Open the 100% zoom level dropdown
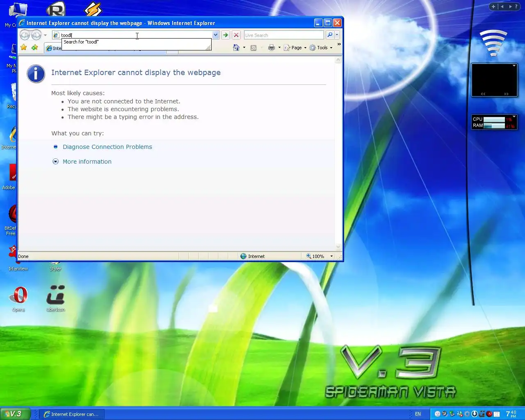525x420 pixels. point(331,256)
